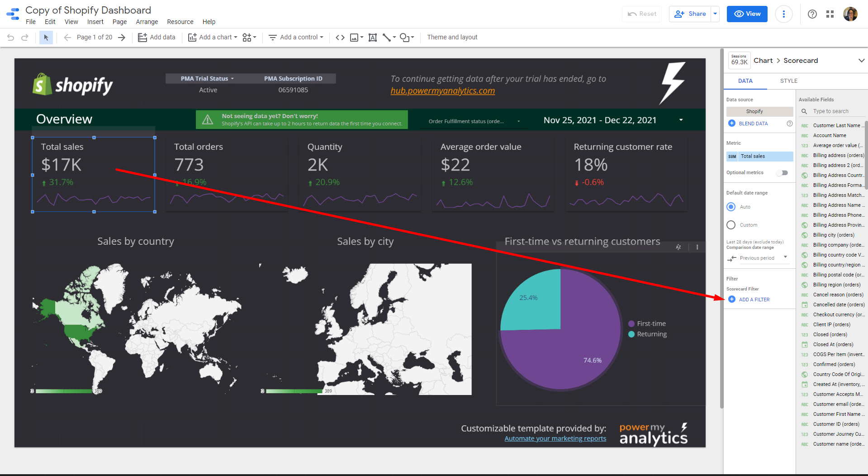Go to next page arrow
This screenshot has width=868, height=476.
point(122,38)
